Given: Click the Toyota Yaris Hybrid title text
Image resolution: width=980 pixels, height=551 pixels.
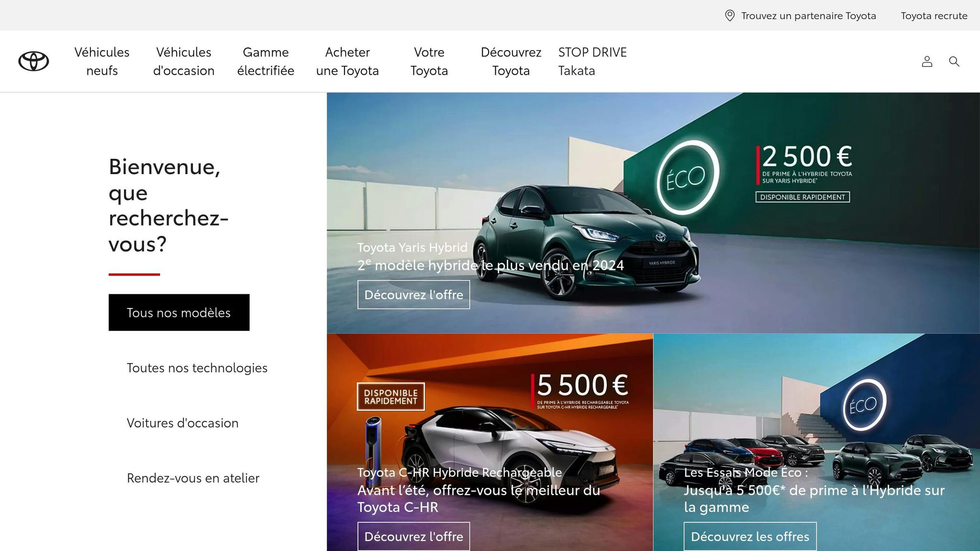Looking at the screenshot, I should 412,247.
